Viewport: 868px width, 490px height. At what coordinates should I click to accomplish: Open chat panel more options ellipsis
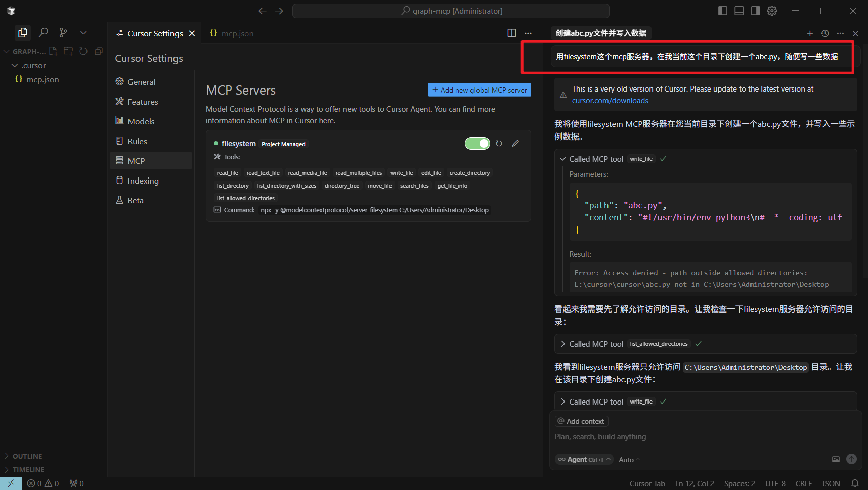click(840, 33)
